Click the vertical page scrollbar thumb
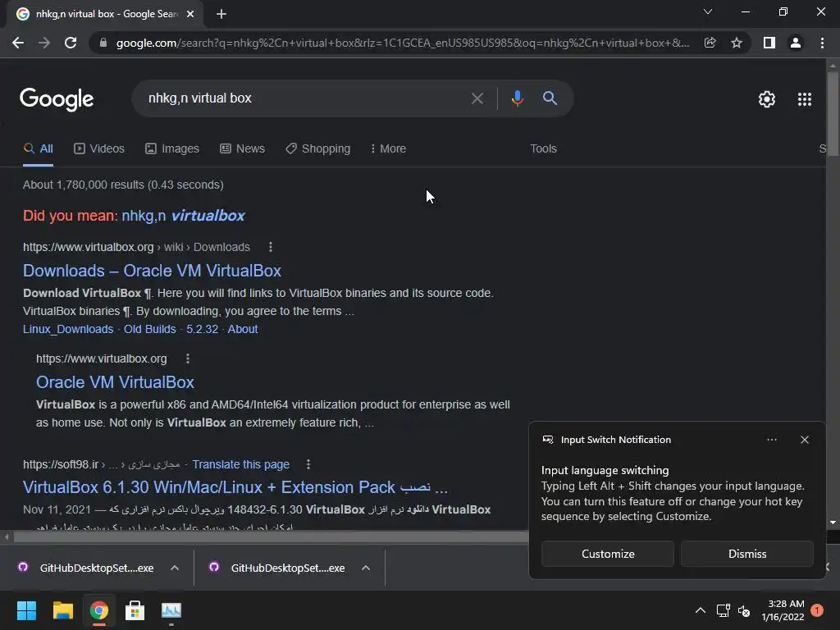This screenshot has width=840, height=630. (833, 112)
